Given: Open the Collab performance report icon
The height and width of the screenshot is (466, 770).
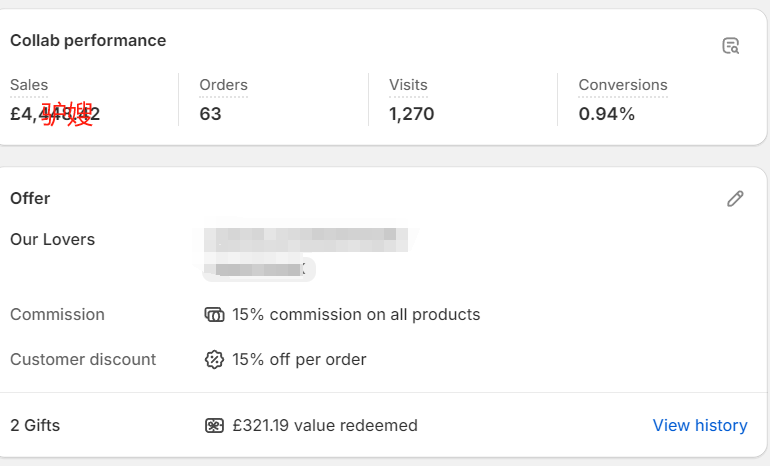Looking at the screenshot, I should point(731,46).
